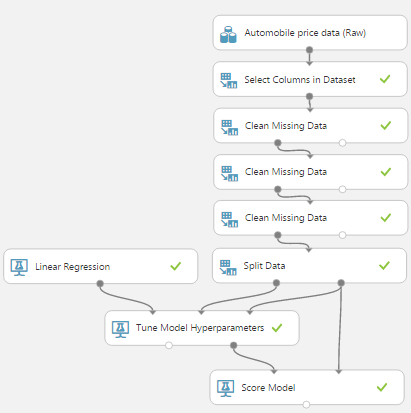The width and height of the screenshot is (411, 413).
Task: Click the Tune Model Hyperparameters flask icon
Action: (120, 329)
